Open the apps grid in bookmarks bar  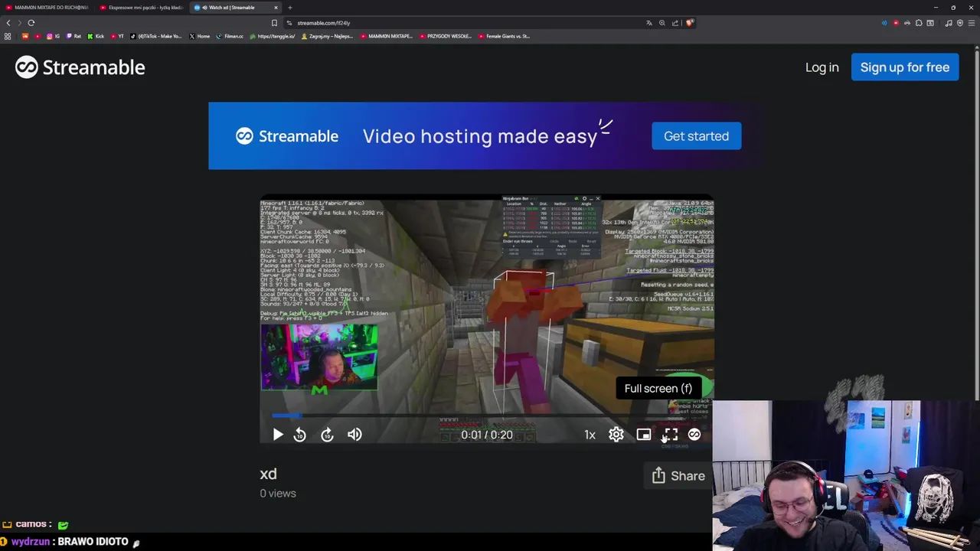coord(8,36)
